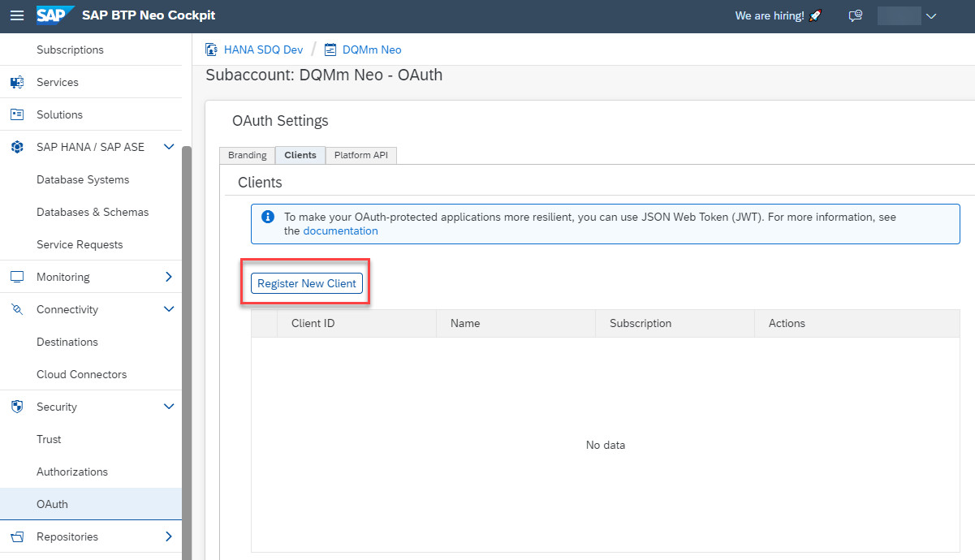
Task: Click the Subscription column header
Action: click(675, 323)
